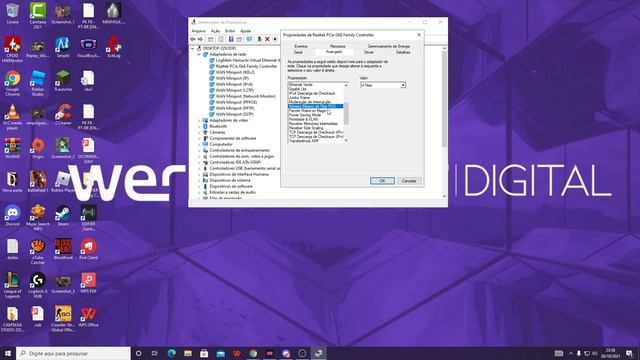
Task: Launch Discord from the desktop
Action: pyautogui.click(x=13, y=216)
